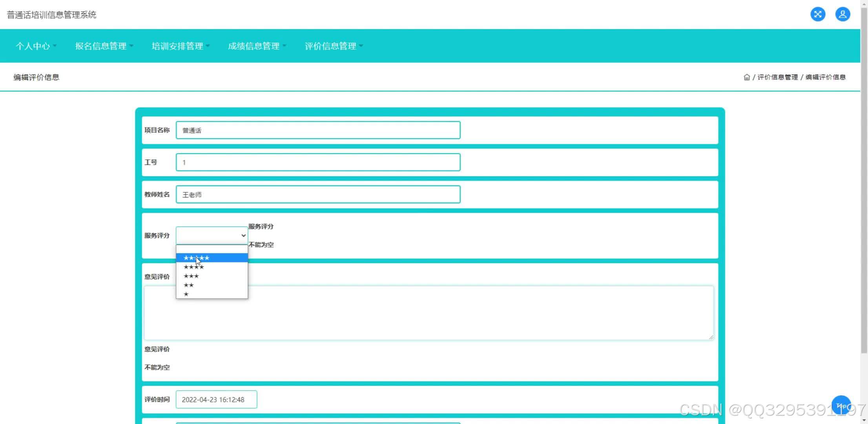Click the 普通话培训信息管理系统 title text

51,15
